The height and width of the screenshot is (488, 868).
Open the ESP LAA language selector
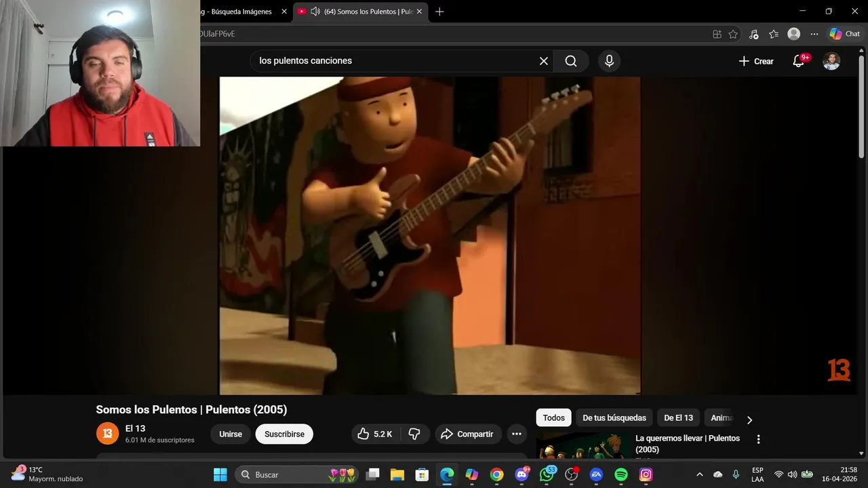click(757, 474)
